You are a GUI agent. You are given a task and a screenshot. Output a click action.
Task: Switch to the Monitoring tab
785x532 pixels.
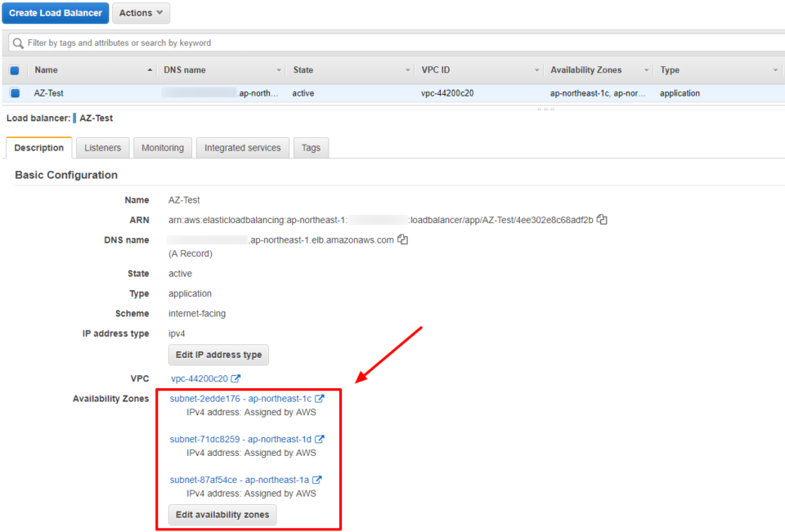(x=162, y=148)
